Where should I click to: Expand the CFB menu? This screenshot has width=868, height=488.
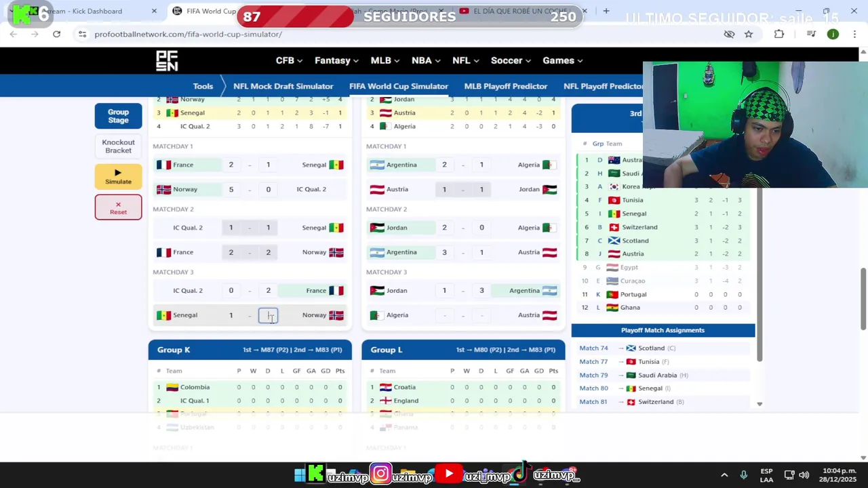(289, 60)
